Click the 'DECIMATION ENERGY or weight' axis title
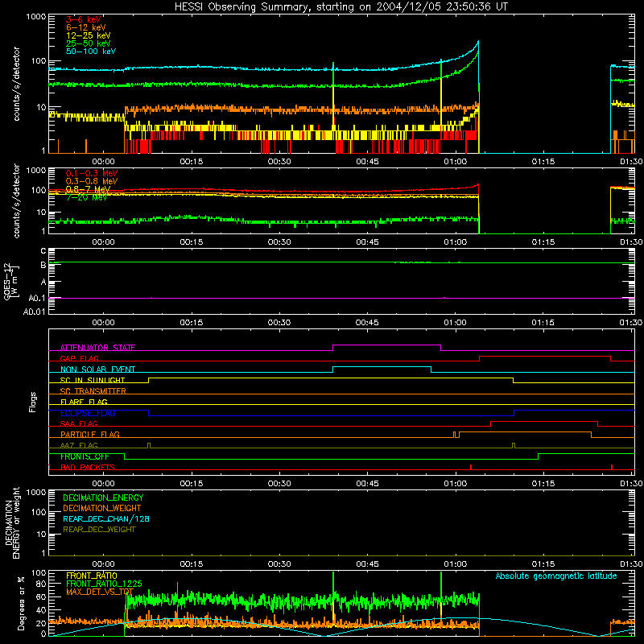This screenshot has width=644, height=644. click(12, 522)
